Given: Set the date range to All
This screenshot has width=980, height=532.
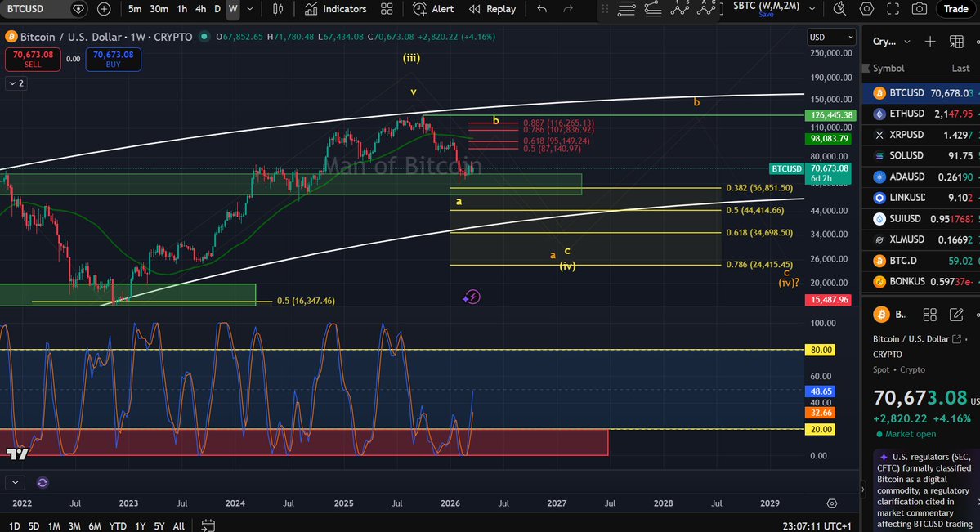Looking at the screenshot, I should (178, 526).
